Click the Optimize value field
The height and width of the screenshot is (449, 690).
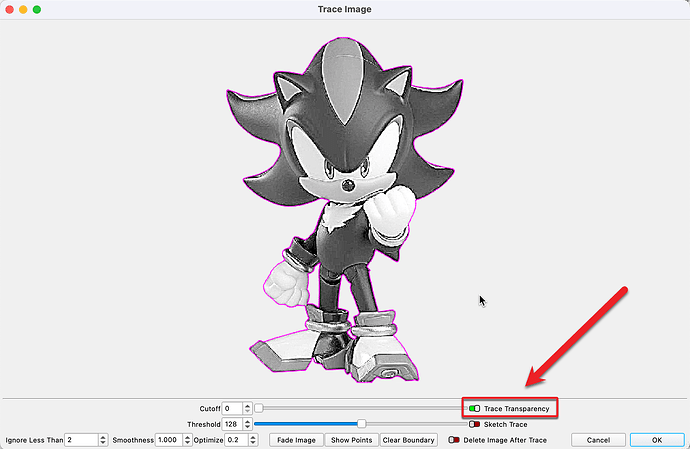pyautogui.click(x=236, y=440)
